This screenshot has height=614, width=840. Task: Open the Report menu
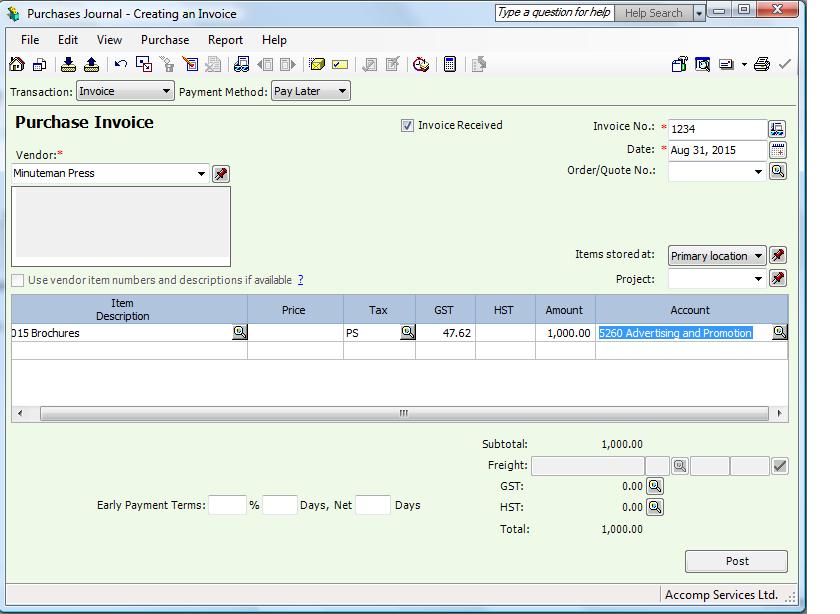(x=226, y=40)
